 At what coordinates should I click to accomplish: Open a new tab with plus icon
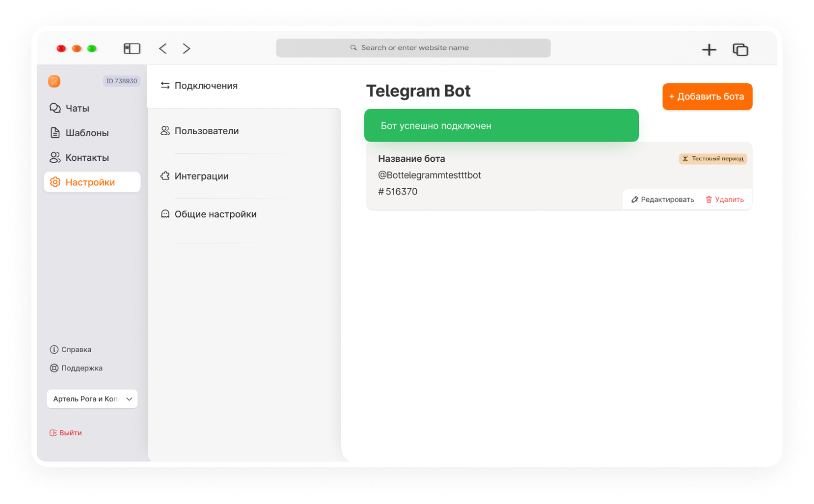[x=709, y=50]
